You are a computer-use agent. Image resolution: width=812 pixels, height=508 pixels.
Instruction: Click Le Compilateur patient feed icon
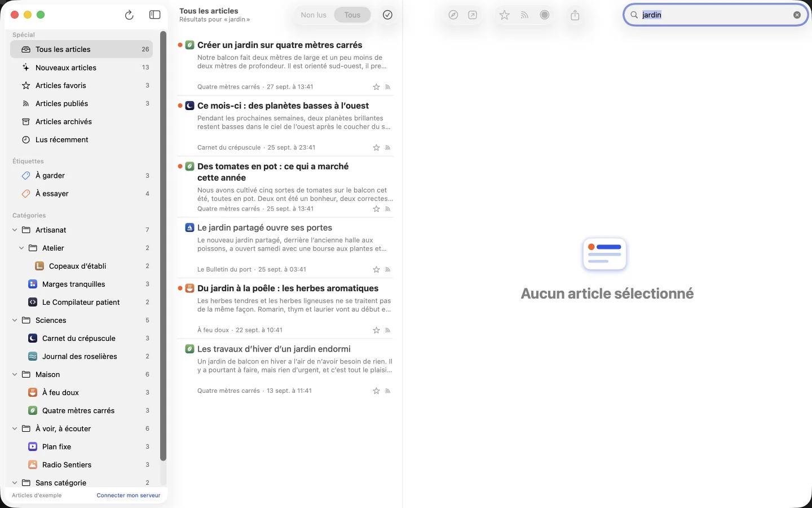(33, 302)
